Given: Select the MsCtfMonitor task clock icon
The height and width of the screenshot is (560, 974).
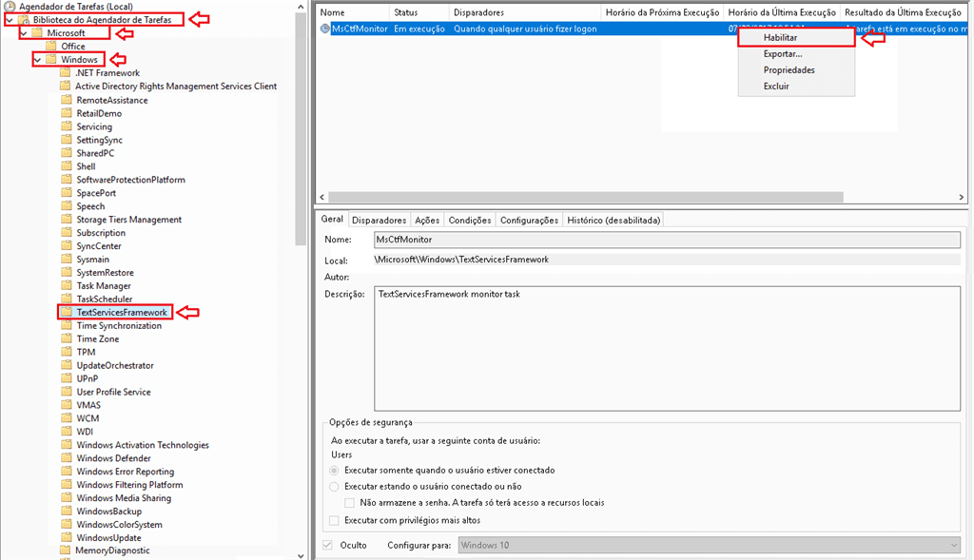Looking at the screenshot, I should click(325, 29).
